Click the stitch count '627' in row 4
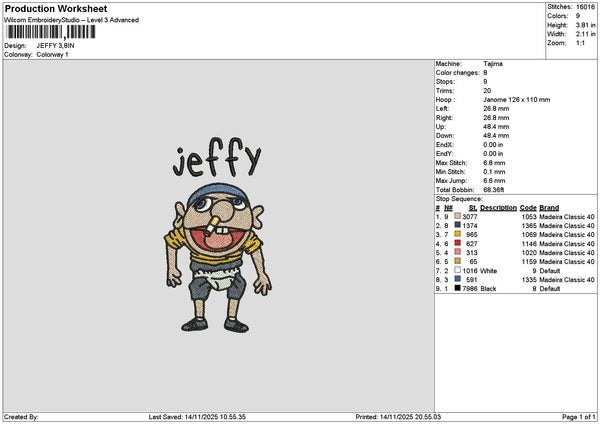Screen dimensions: 600x424 [472, 244]
